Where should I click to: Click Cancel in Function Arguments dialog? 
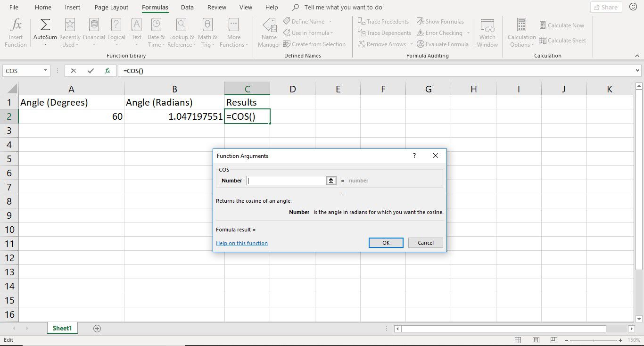(x=426, y=243)
